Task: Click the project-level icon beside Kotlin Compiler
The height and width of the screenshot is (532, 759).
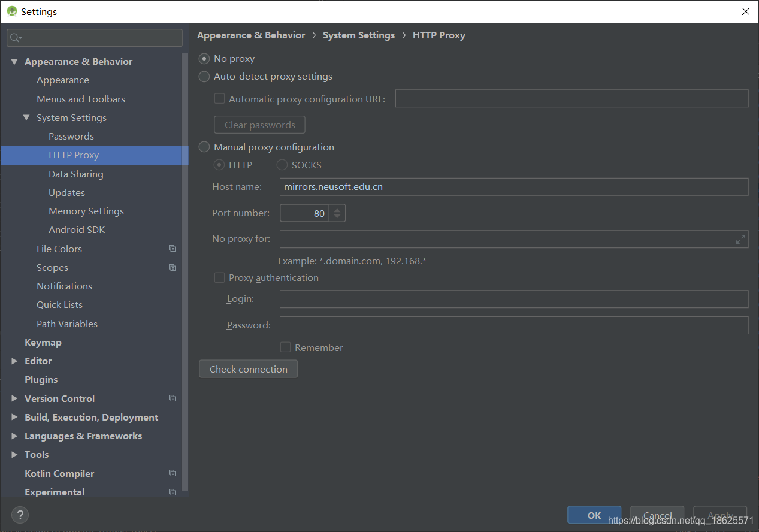Action: (172, 473)
